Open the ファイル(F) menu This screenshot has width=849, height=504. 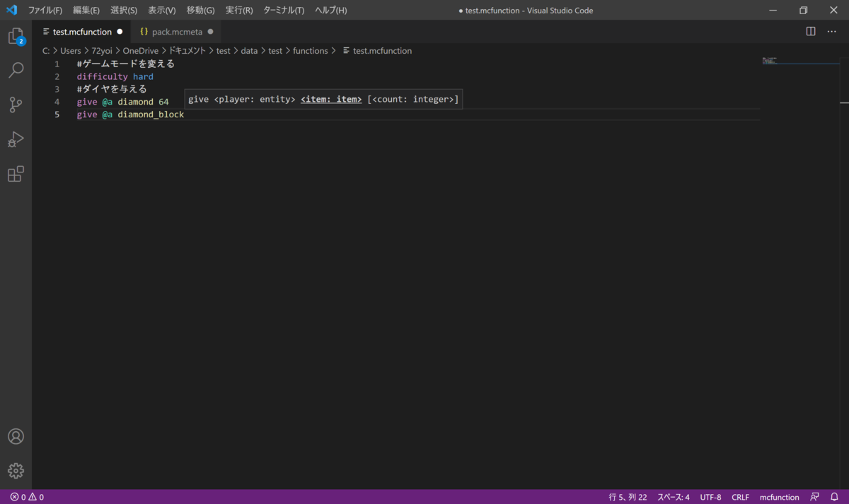[45, 11]
